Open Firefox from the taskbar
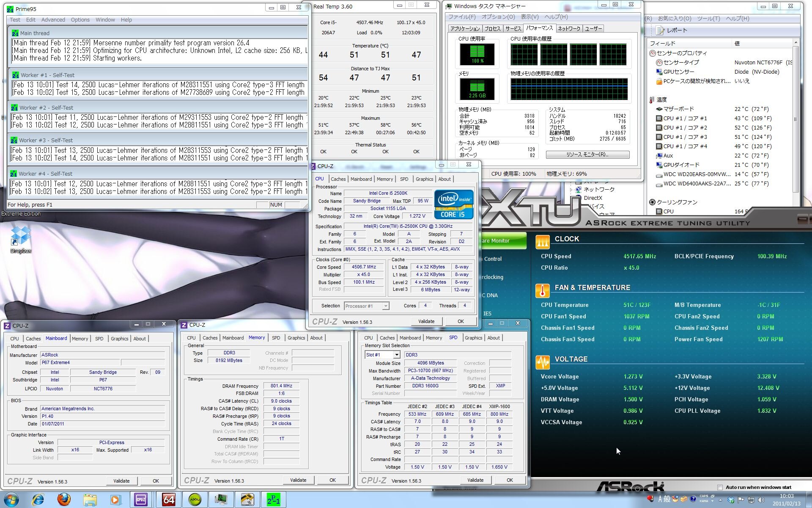The width and height of the screenshot is (812, 508). pyautogui.click(x=64, y=500)
